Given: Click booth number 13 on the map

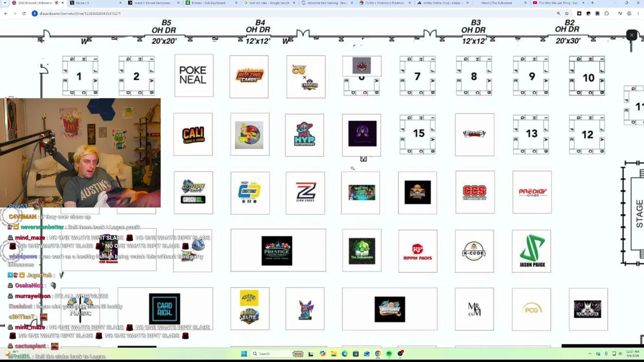Looking at the screenshot, I should tap(531, 134).
